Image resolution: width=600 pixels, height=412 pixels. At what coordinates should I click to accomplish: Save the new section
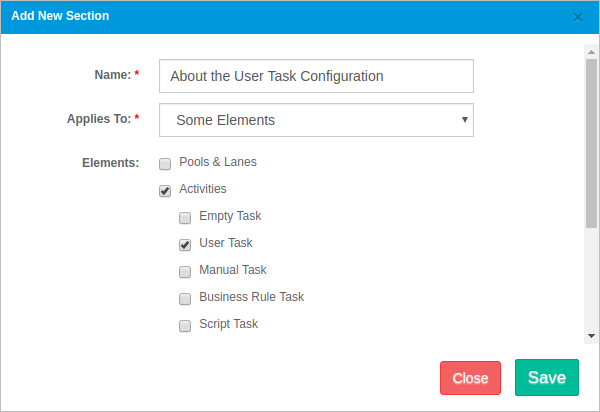(x=547, y=377)
